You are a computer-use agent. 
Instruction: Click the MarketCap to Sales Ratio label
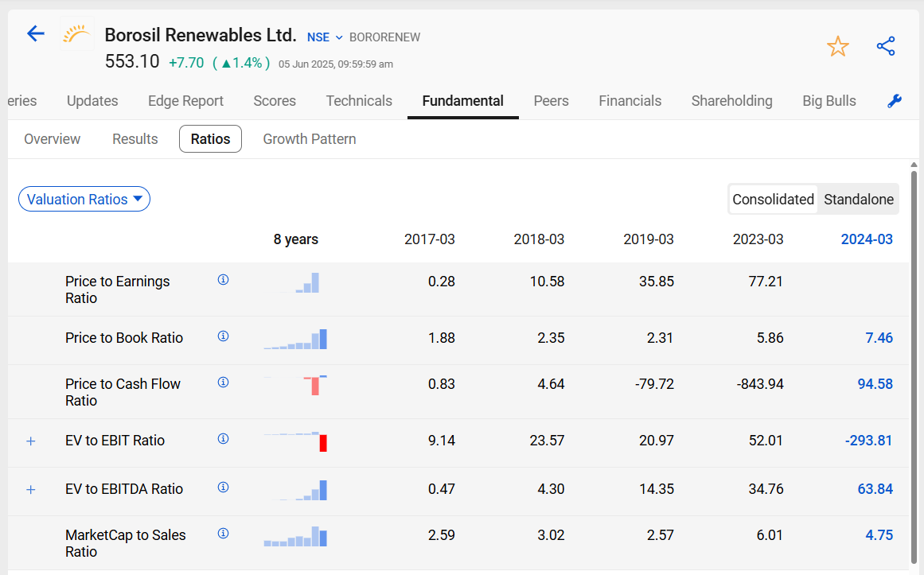[126, 543]
